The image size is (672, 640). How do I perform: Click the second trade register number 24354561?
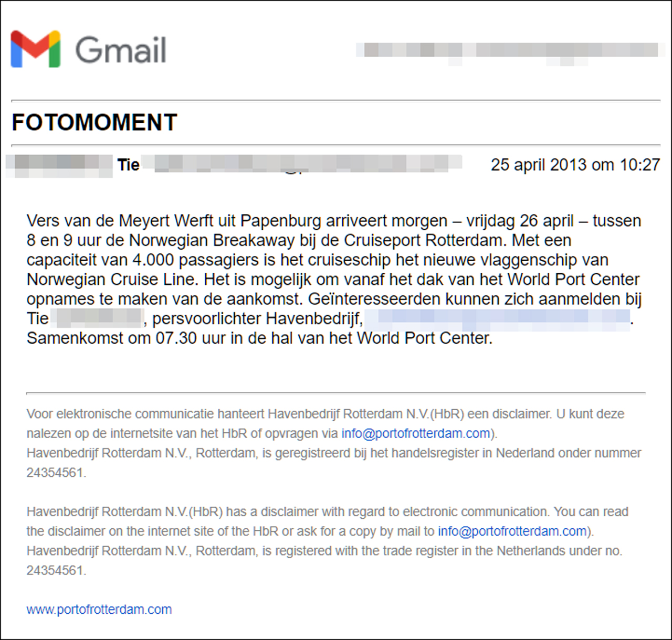tap(55, 570)
